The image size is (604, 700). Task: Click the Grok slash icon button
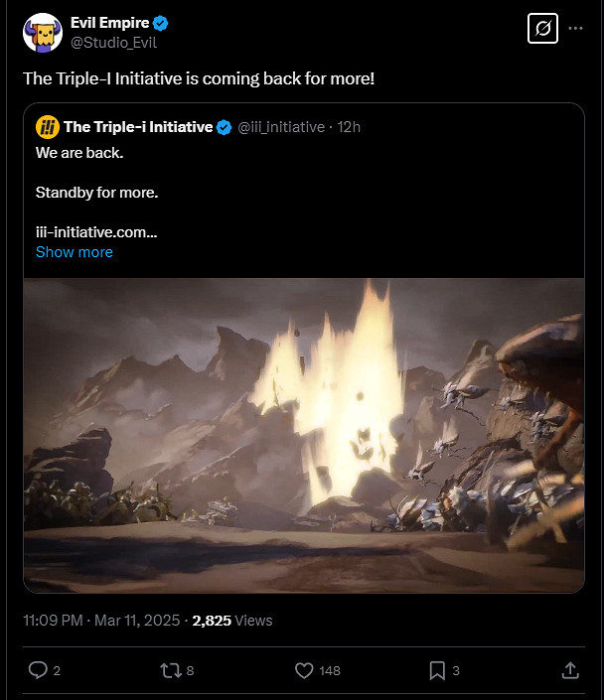click(x=542, y=29)
